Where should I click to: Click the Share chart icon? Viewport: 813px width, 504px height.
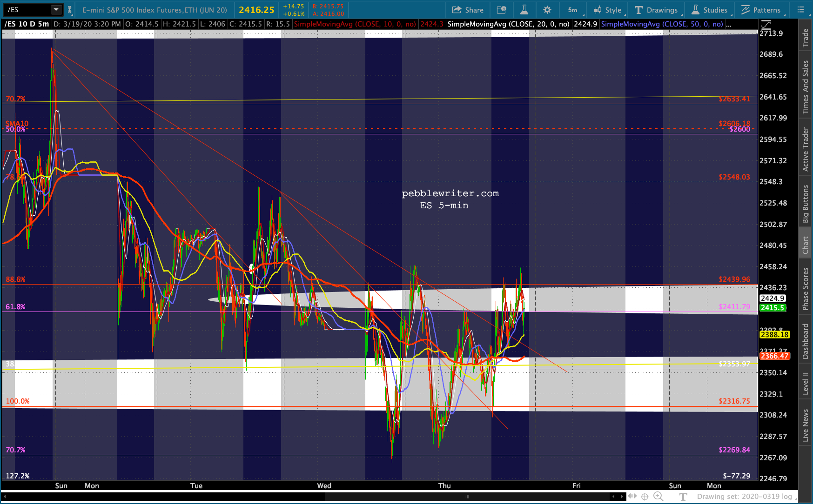point(468,10)
